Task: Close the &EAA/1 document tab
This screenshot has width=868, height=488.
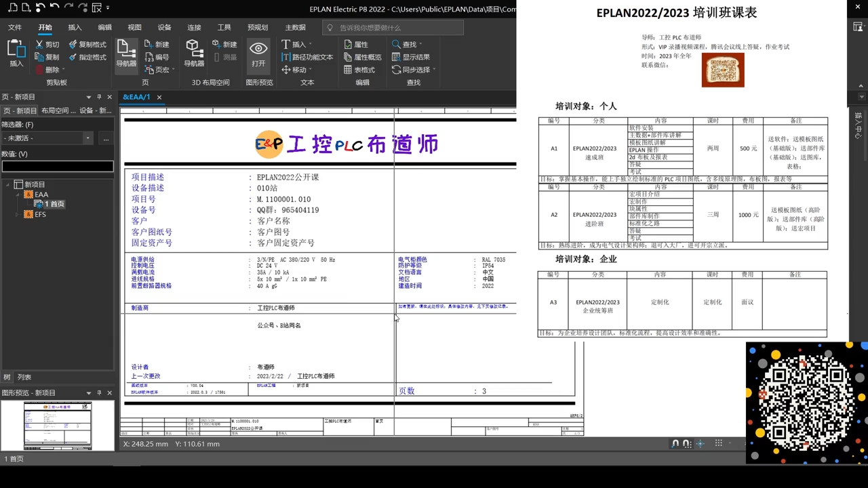Action: [159, 98]
